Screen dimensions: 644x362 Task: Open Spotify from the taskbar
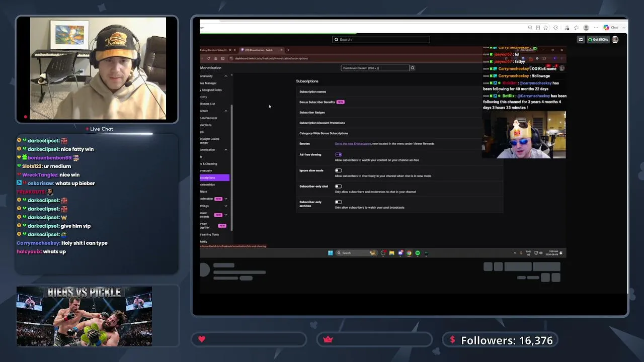(x=417, y=253)
